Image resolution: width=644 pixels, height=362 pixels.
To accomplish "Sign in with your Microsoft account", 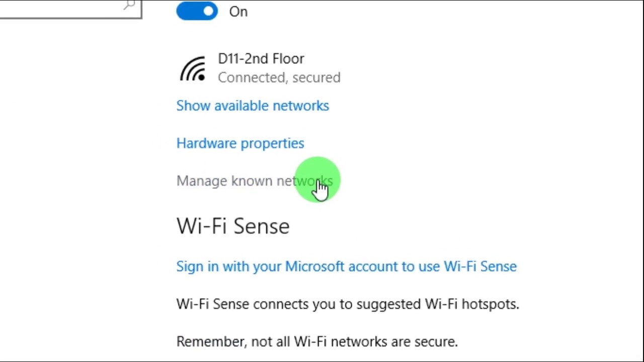I will tap(346, 266).
